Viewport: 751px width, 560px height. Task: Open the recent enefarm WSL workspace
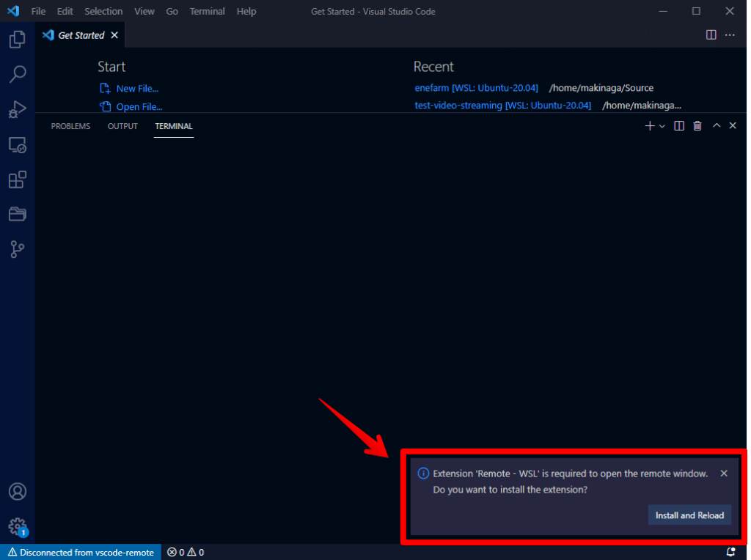coord(476,87)
